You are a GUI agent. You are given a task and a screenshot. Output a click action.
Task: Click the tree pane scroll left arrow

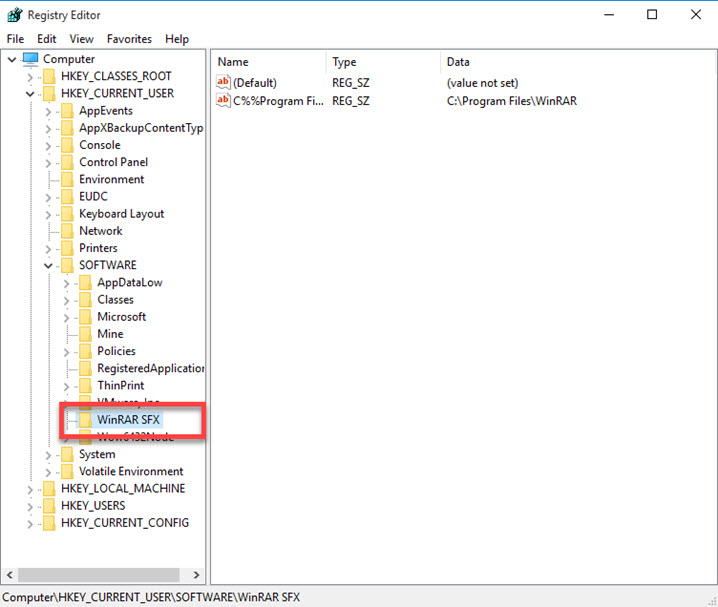pyautogui.click(x=10, y=574)
